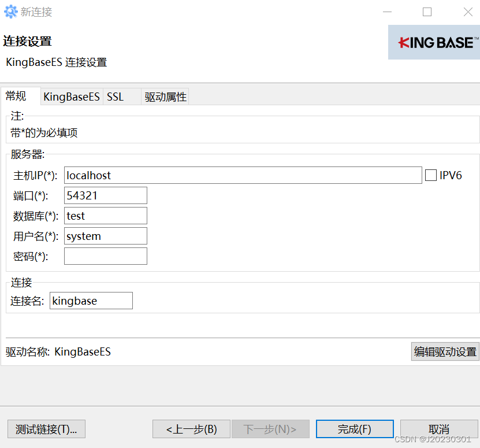This screenshot has height=448, width=480.
Task: Click the KingBase logo image
Action: click(x=433, y=42)
